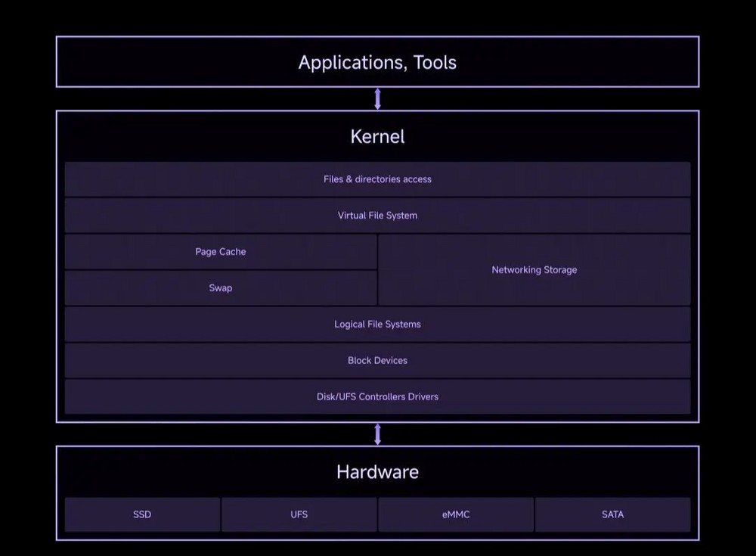Click the Block Devices layer
The image size is (756, 556).
[377, 361]
